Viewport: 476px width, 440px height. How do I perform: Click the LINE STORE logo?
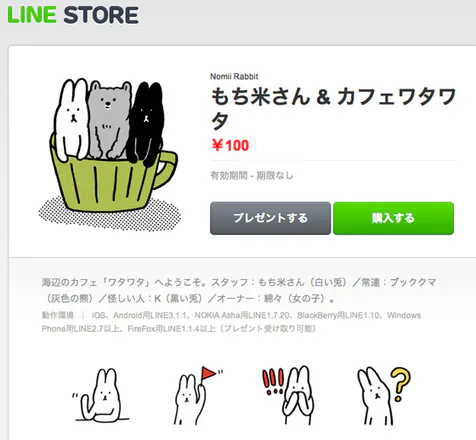(x=73, y=15)
